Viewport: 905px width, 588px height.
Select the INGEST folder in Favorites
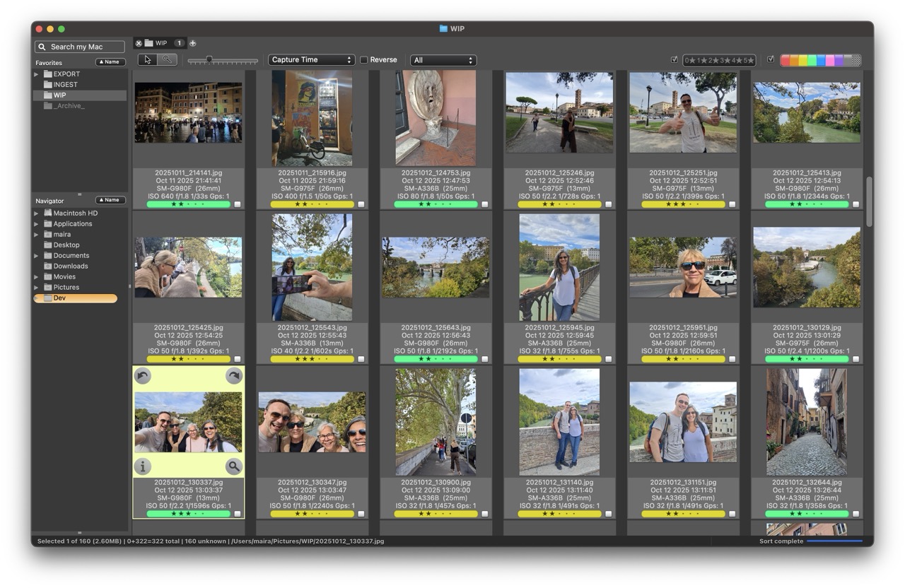(x=66, y=85)
